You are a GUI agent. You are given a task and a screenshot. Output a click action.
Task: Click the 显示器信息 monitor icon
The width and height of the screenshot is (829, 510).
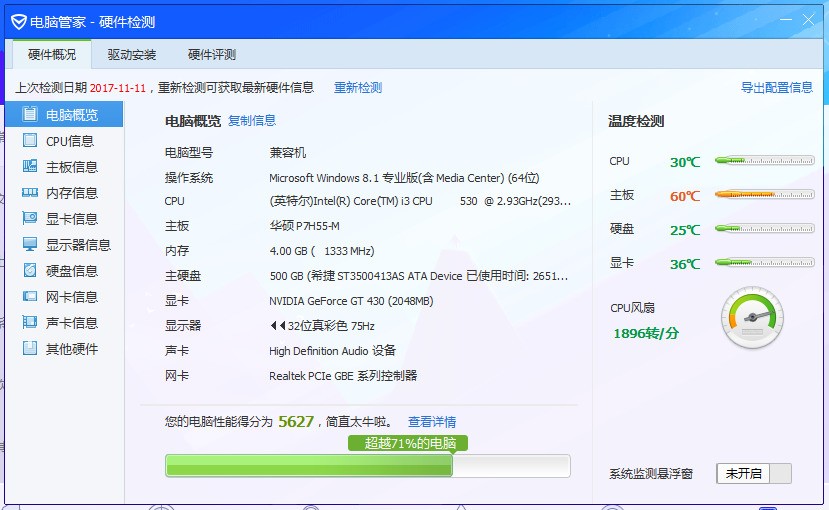click(30, 244)
